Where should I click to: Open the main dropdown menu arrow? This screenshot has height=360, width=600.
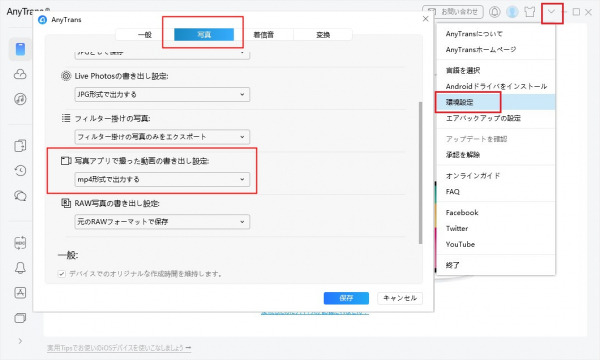pos(551,12)
